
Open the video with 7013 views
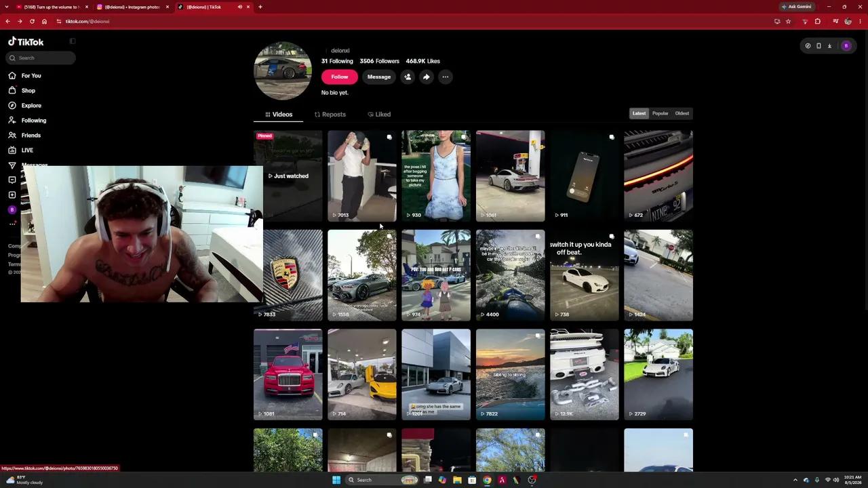click(362, 176)
